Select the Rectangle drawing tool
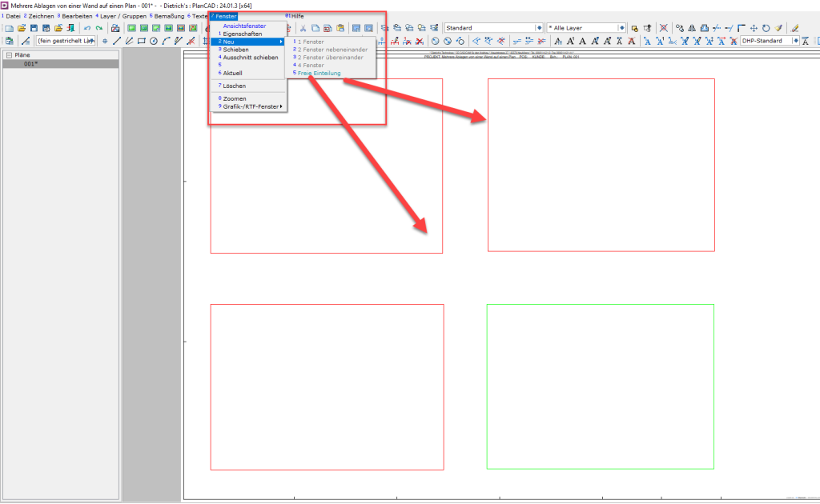Image resolution: width=820 pixels, height=504 pixels. coord(142,41)
